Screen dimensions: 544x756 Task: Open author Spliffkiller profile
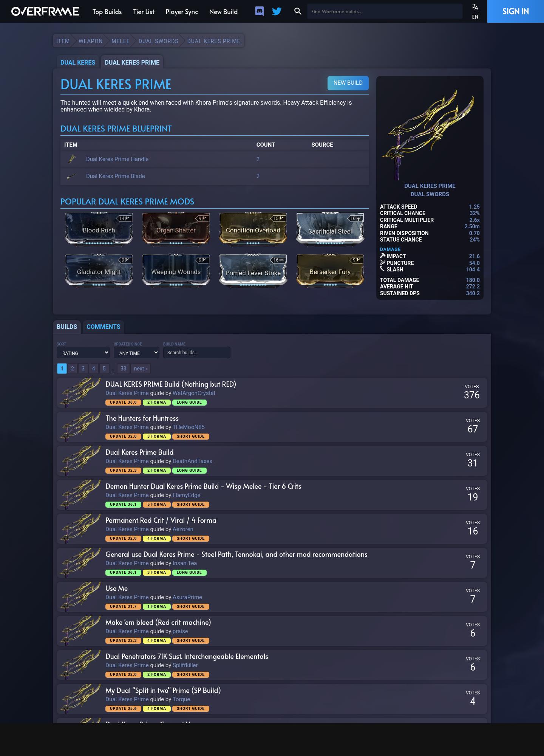(185, 665)
